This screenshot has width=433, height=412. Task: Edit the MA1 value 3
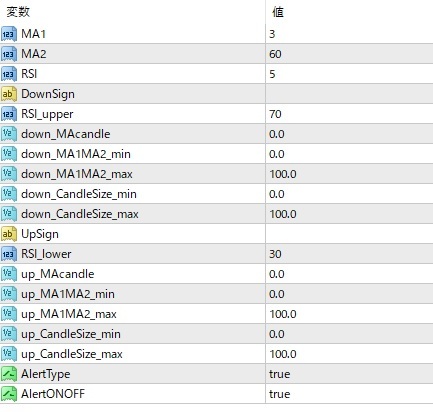pyautogui.click(x=272, y=34)
